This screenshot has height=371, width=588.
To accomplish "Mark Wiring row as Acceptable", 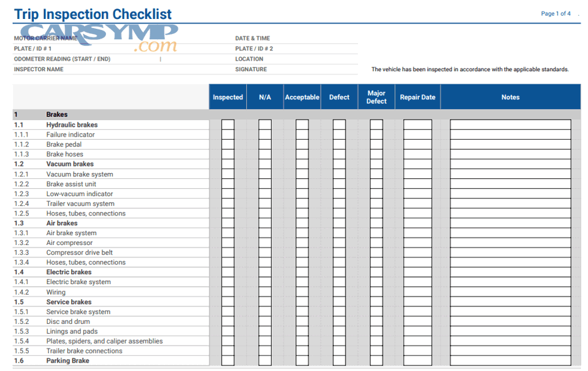I will point(302,292).
